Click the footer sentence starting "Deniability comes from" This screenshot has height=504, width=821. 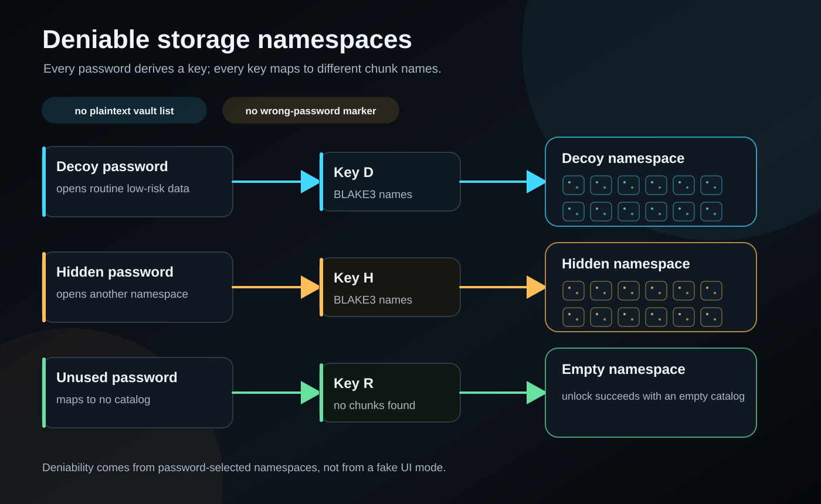(244, 468)
